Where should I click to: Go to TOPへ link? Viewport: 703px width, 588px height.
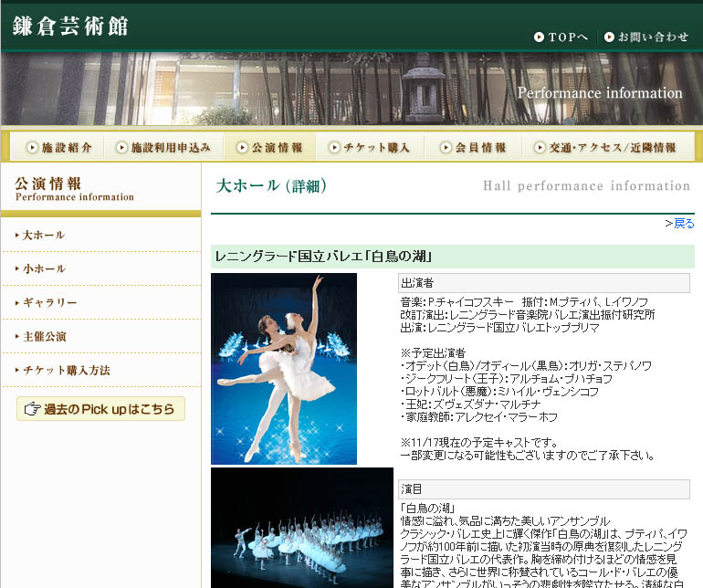(561, 37)
